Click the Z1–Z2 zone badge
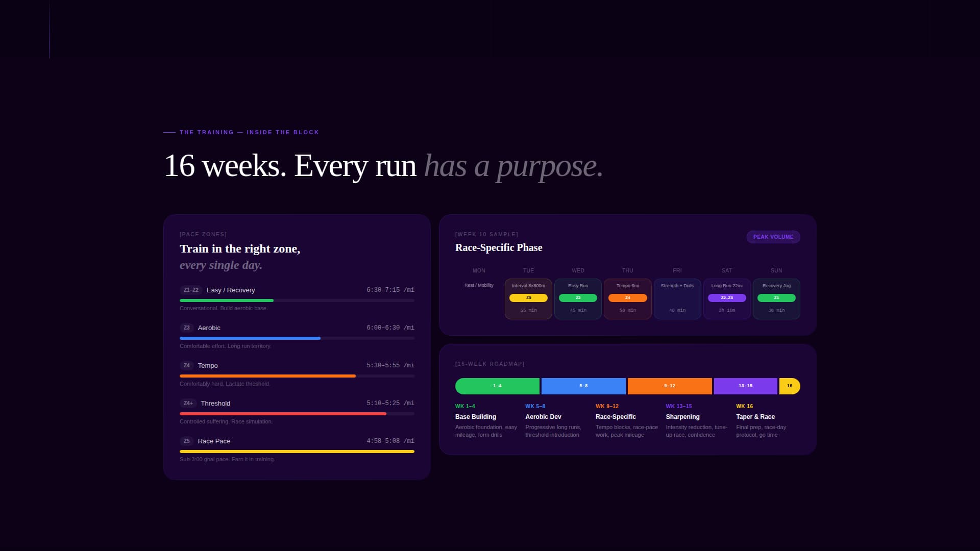The image size is (980, 551). click(191, 290)
